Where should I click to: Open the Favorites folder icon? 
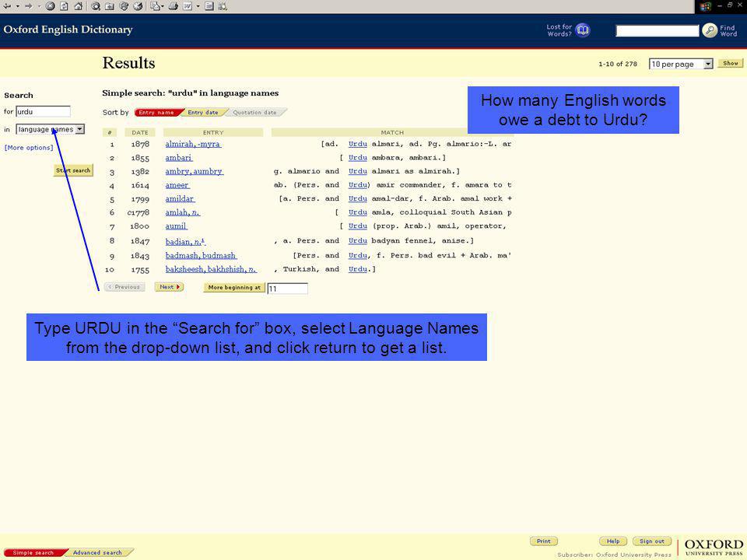pyautogui.click(x=110, y=6)
